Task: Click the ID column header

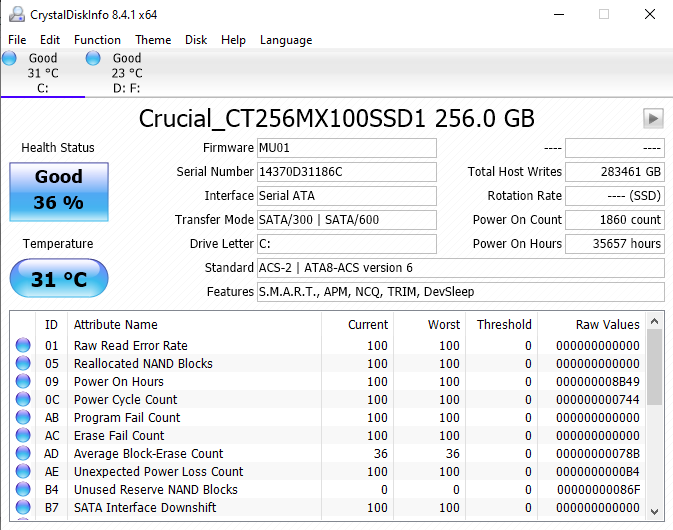Action: (52, 324)
